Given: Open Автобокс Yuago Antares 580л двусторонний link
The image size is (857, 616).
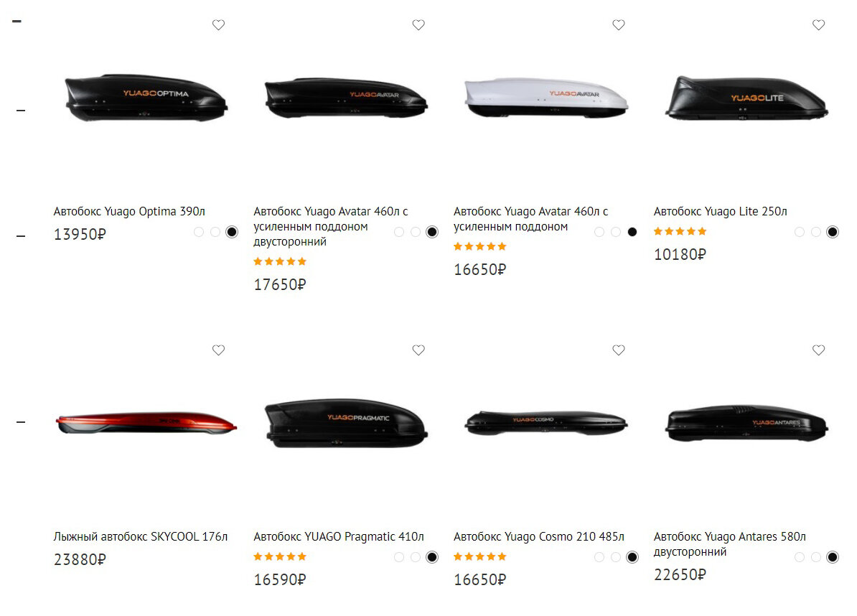Looking at the screenshot, I should (x=730, y=544).
